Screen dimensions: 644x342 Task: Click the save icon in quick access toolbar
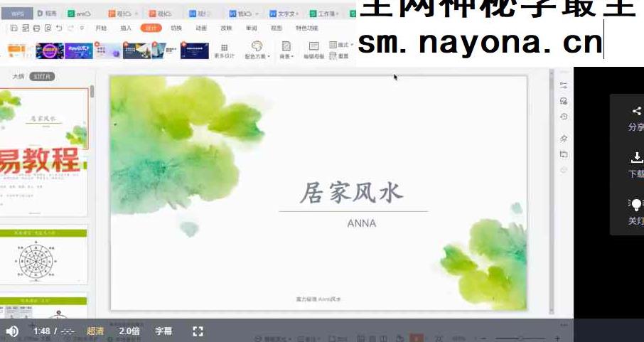14,28
